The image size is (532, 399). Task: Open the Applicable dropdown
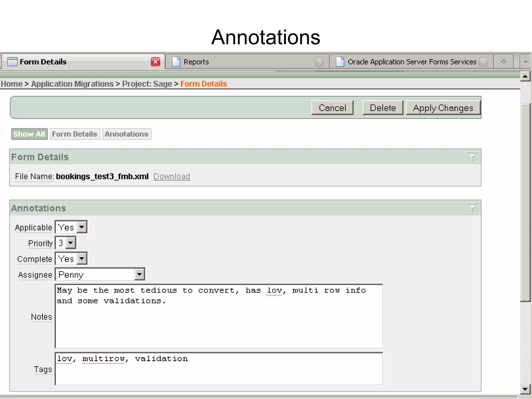71,227
